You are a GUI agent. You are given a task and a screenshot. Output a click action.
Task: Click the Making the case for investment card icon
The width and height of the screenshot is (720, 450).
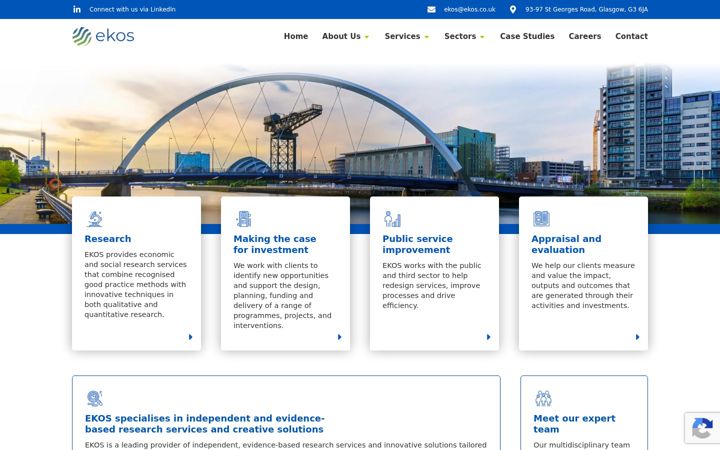pyautogui.click(x=243, y=219)
